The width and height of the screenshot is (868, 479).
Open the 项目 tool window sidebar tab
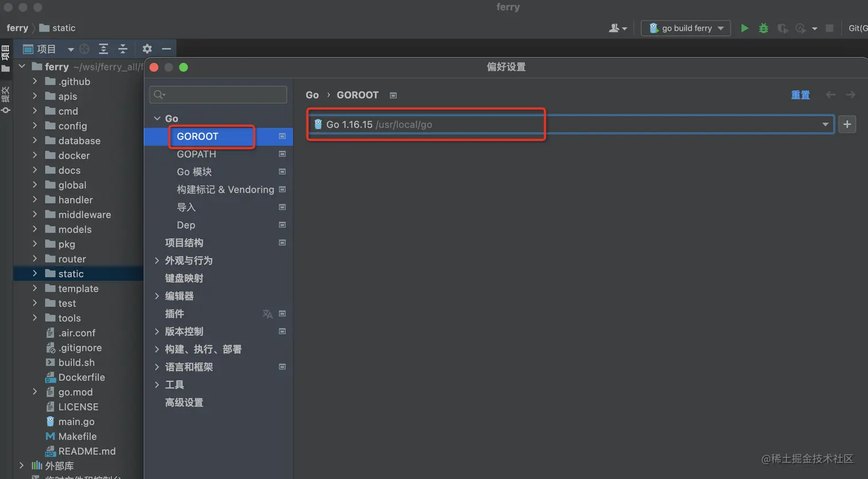[x=6, y=59]
